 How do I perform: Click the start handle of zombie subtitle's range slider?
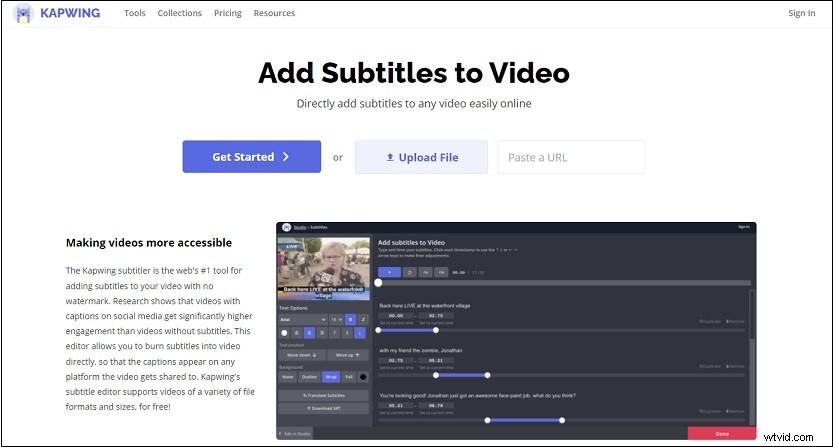436,375
